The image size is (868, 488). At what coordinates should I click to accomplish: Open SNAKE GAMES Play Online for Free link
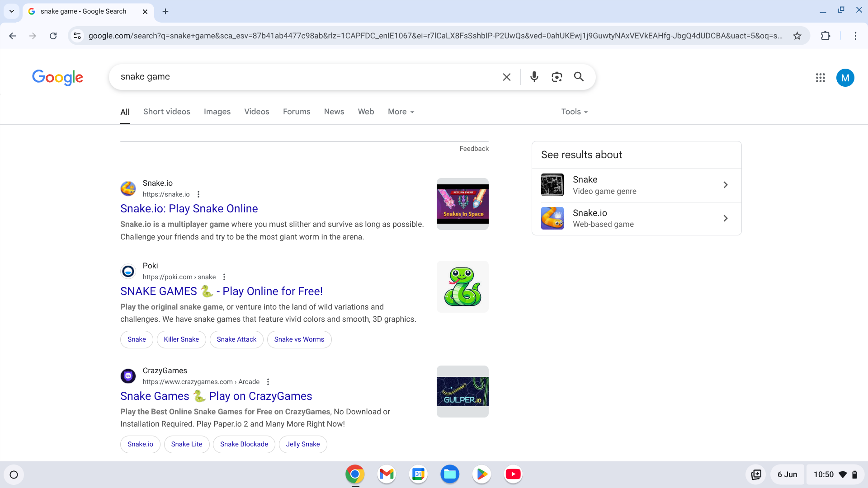click(x=222, y=291)
